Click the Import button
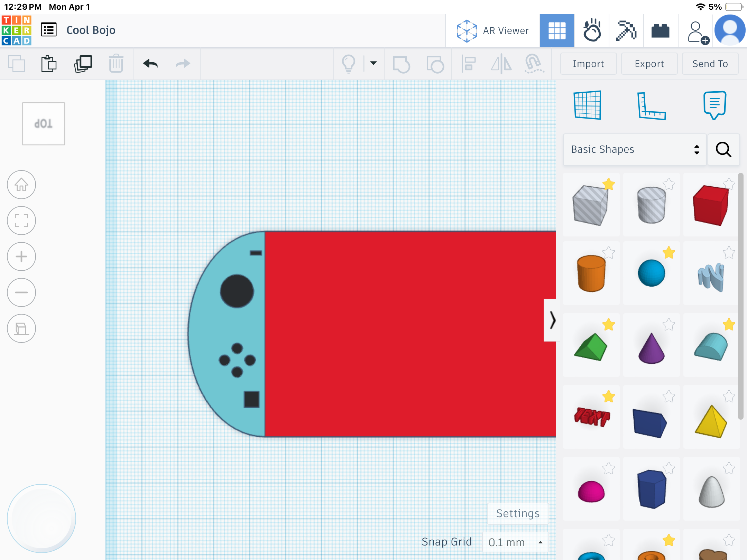747x560 pixels. coord(588,64)
